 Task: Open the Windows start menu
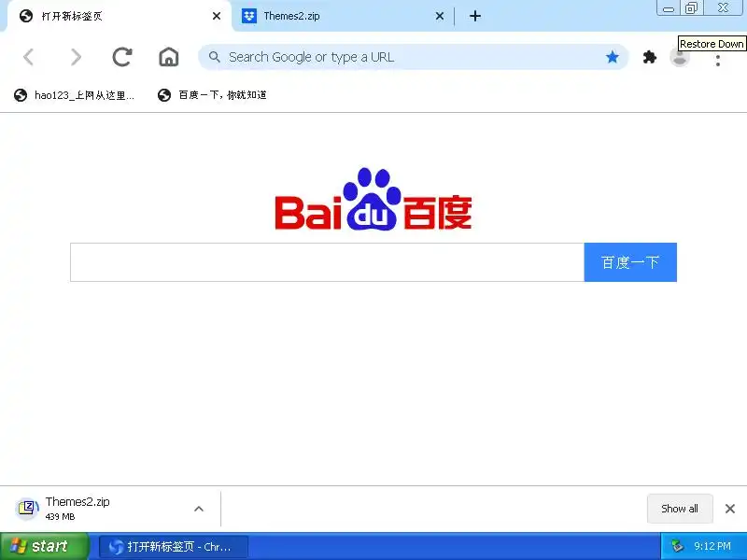point(44,546)
